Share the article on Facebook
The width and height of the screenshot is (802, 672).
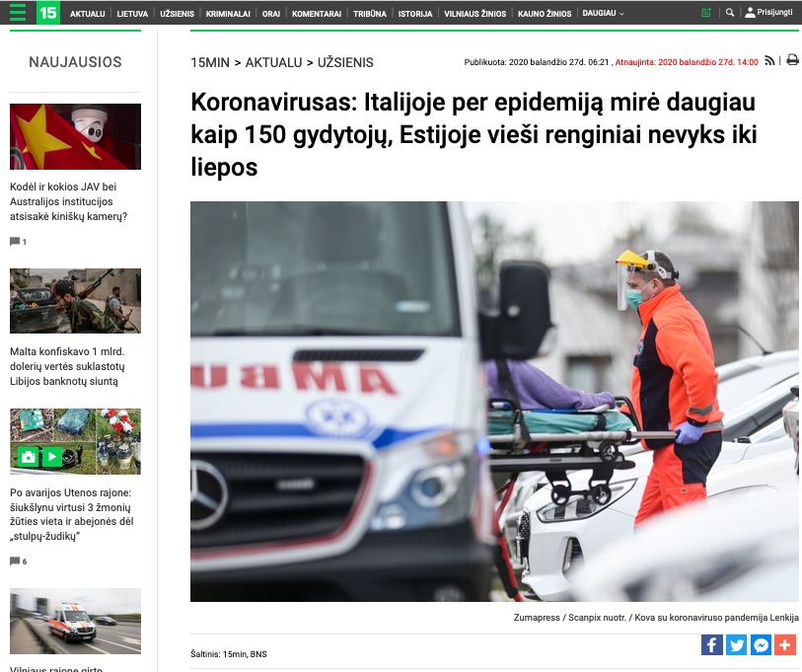[711, 645]
